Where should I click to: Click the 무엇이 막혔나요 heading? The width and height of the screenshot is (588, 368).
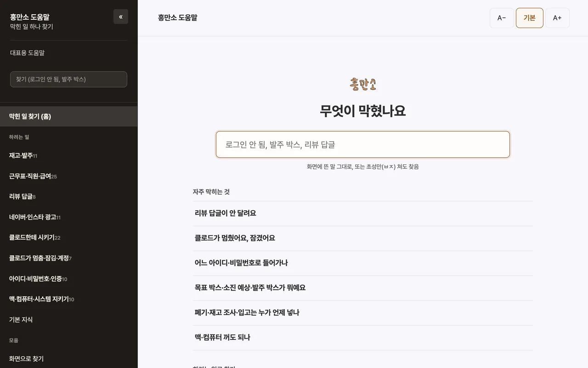click(363, 111)
